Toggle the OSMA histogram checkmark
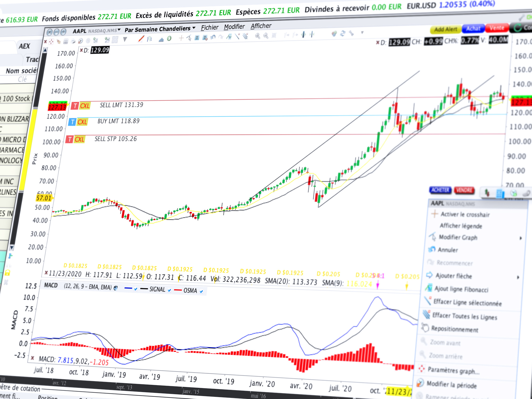Viewport: 532px width, 399px height. (x=201, y=292)
